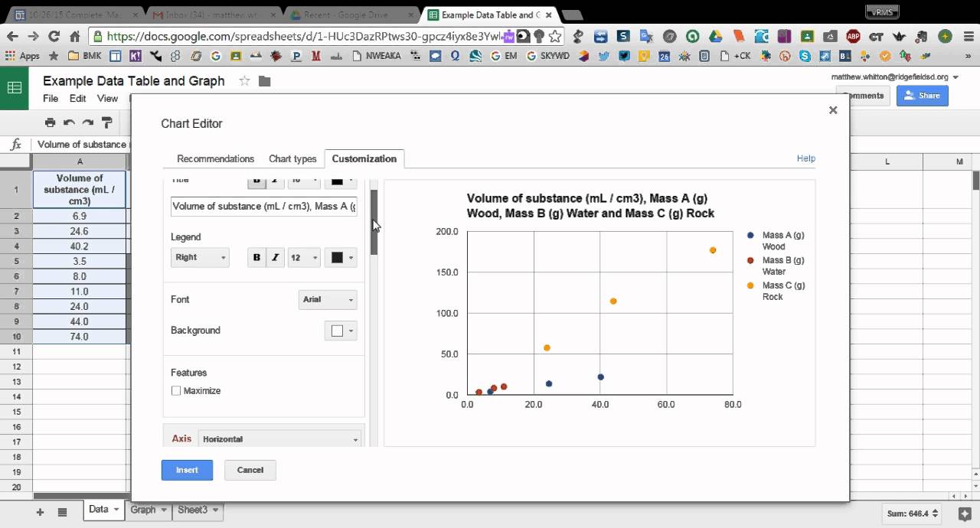The height and width of the screenshot is (528, 980).
Task: Open the Help link in Chart Editor
Action: pos(806,158)
